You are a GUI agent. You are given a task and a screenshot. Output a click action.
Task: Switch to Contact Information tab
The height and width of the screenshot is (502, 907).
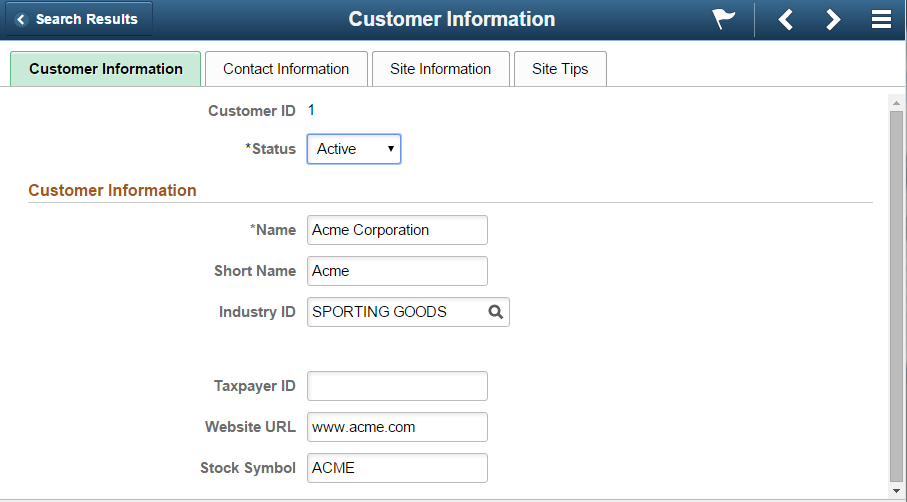[286, 69]
